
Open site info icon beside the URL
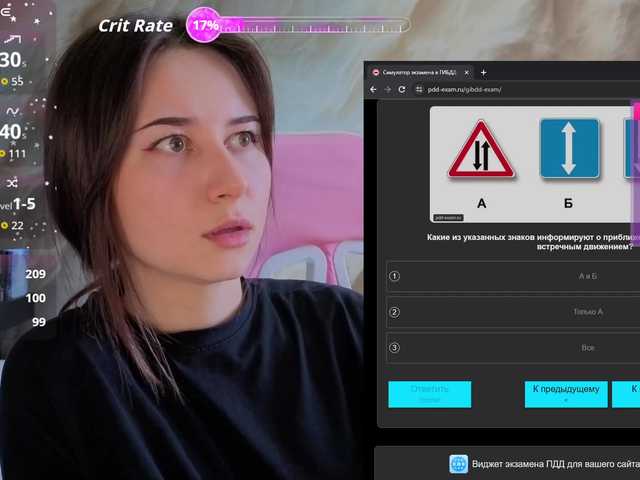(x=419, y=89)
